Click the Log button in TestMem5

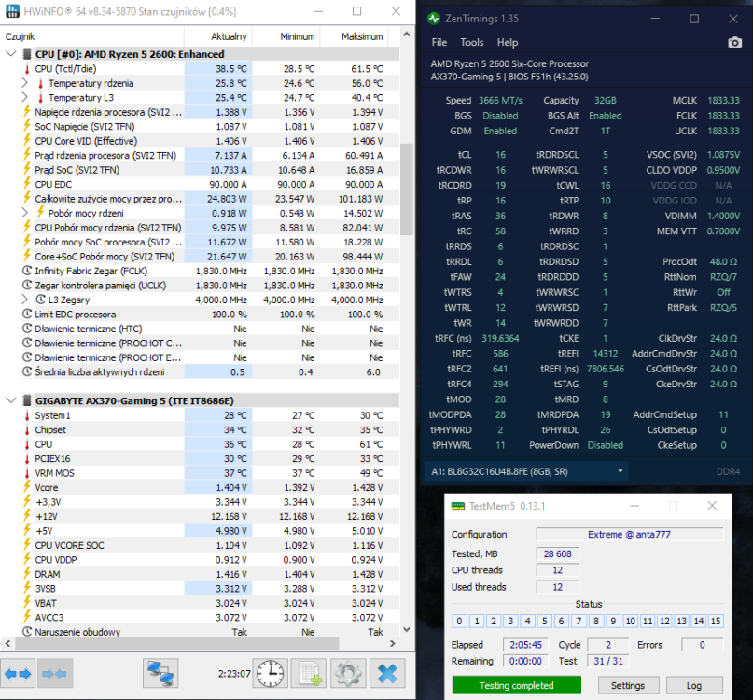click(x=694, y=685)
